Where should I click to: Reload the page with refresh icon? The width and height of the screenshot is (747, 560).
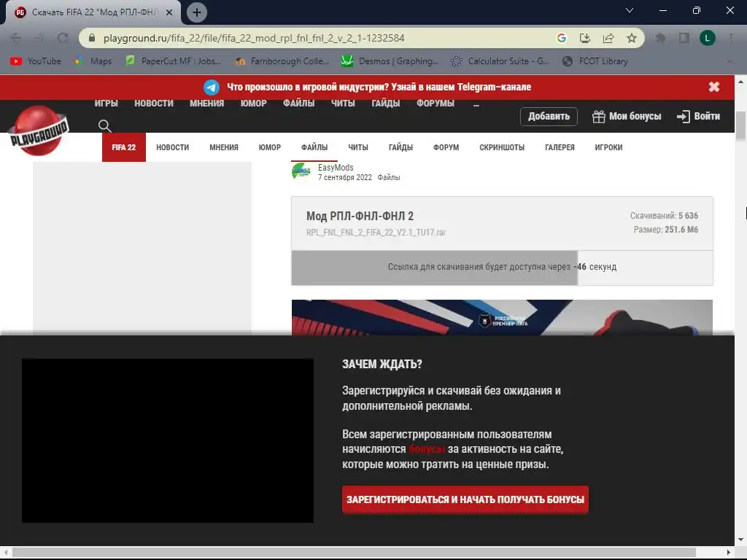(x=63, y=38)
